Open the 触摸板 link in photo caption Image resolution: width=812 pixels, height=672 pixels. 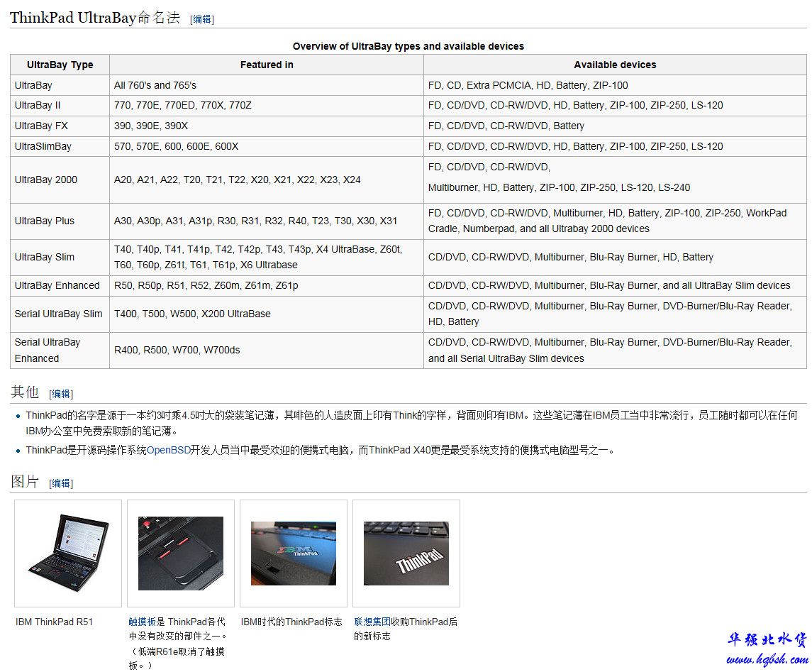click(143, 622)
